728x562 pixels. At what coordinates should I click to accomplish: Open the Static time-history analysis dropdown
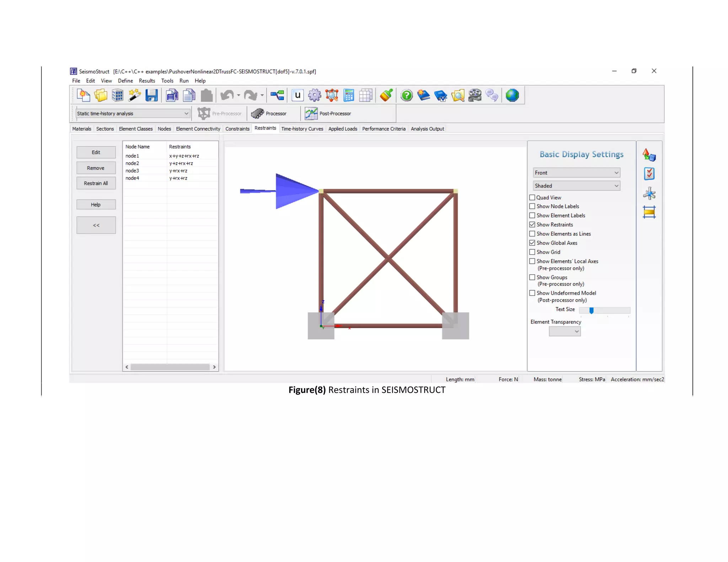133,114
